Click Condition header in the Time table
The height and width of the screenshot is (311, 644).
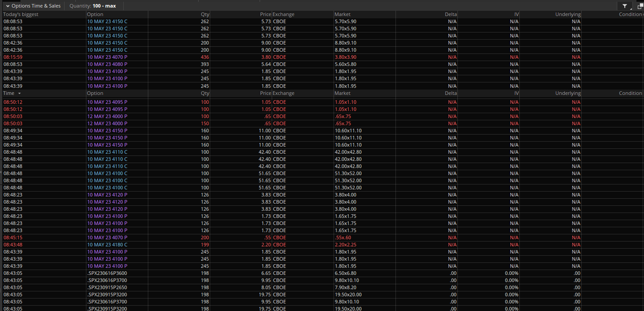point(630,93)
